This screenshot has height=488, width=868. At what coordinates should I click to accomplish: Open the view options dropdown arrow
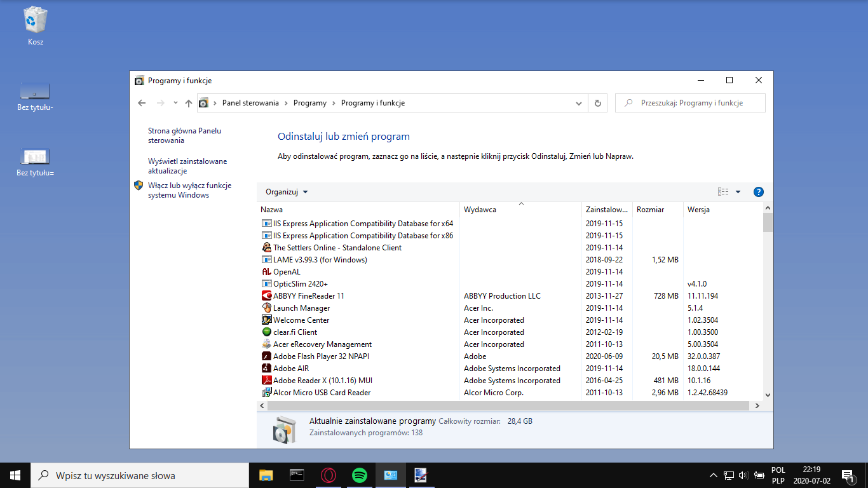(x=738, y=192)
